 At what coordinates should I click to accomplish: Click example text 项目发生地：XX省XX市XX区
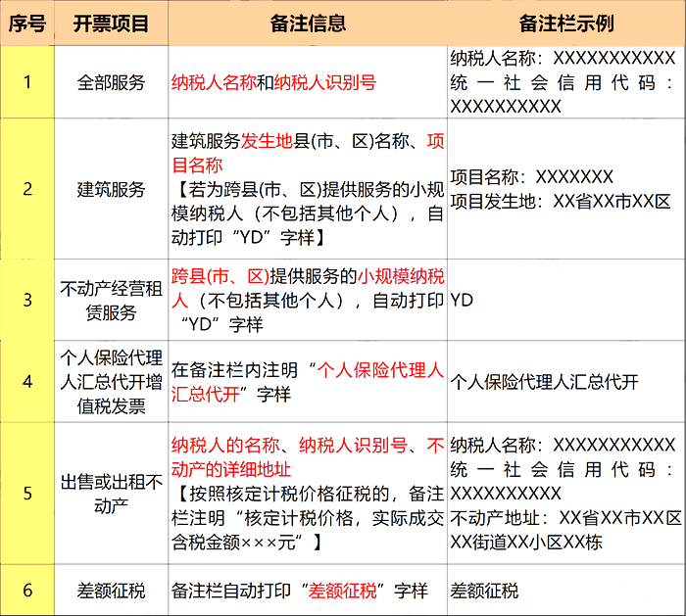[561, 201]
